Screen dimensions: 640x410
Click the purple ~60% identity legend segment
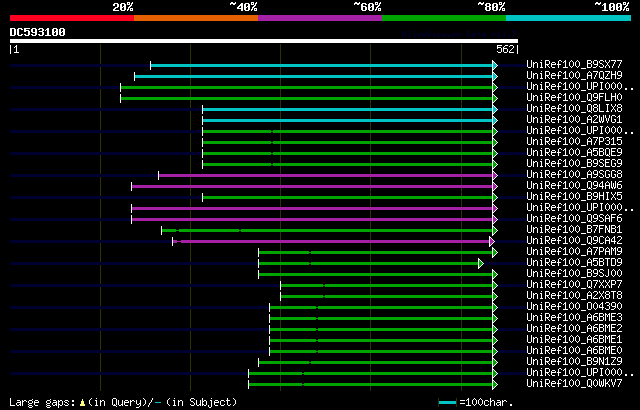pos(320,18)
